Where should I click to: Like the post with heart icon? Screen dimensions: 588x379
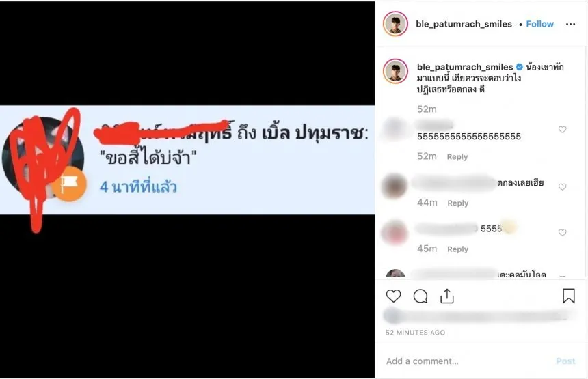tap(393, 296)
